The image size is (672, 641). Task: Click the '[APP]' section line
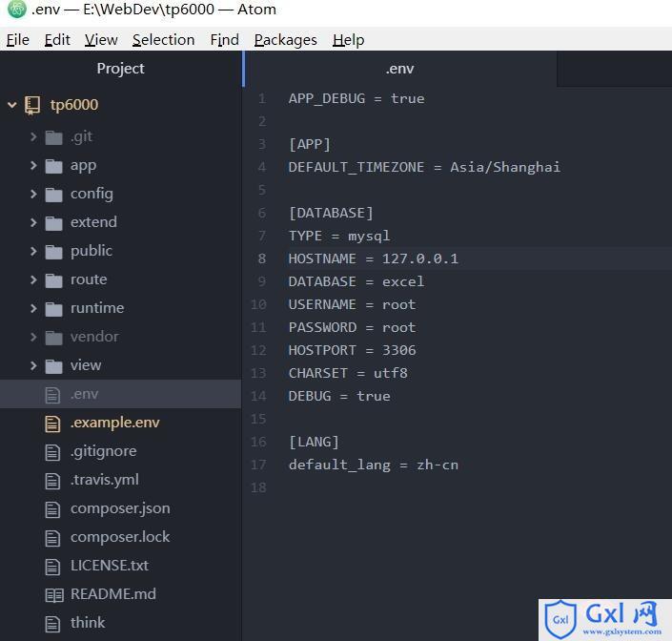point(310,144)
